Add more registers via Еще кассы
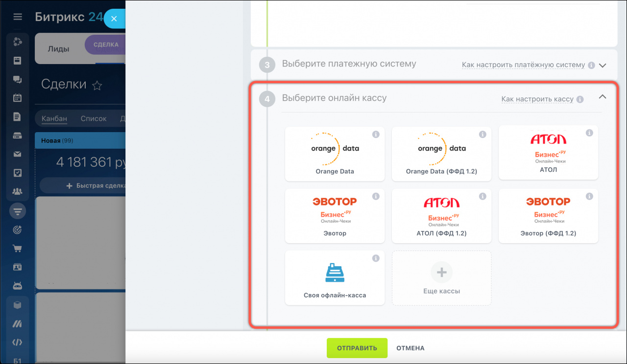Viewport: 627px width, 364px height. click(x=442, y=278)
